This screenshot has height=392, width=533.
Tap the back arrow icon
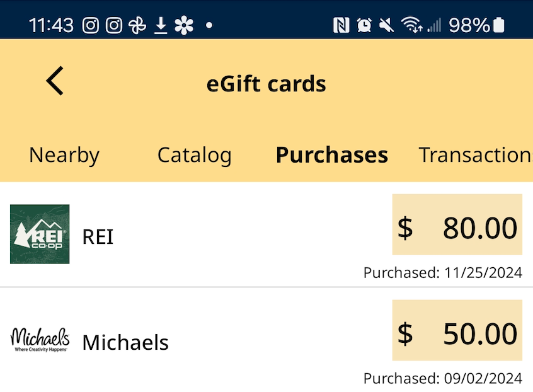pos(55,82)
